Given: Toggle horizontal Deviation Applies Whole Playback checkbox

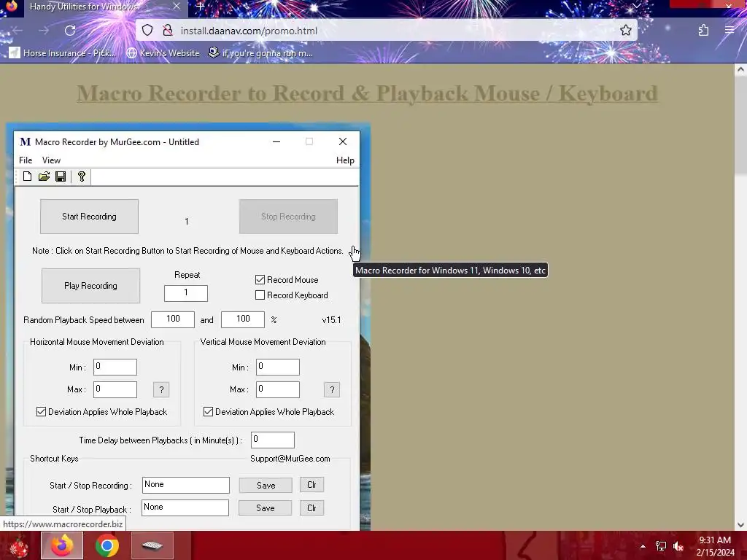Looking at the screenshot, I should click(42, 412).
